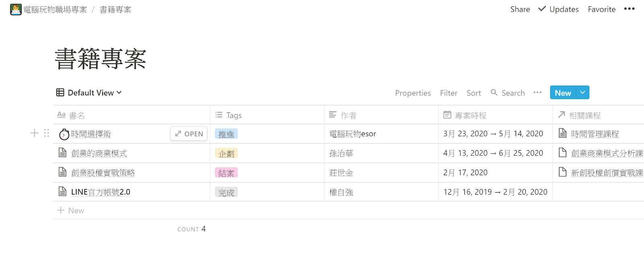Image resolution: width=644 pixels, height=261 pixels.
Task: Select the pink 結案 tag
Action: click(226, 173)
